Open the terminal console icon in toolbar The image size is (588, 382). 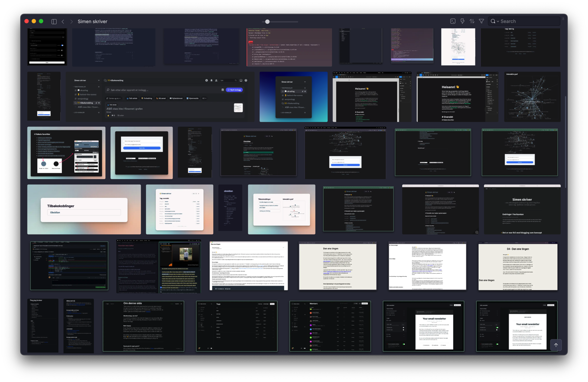tap(453, 22)
